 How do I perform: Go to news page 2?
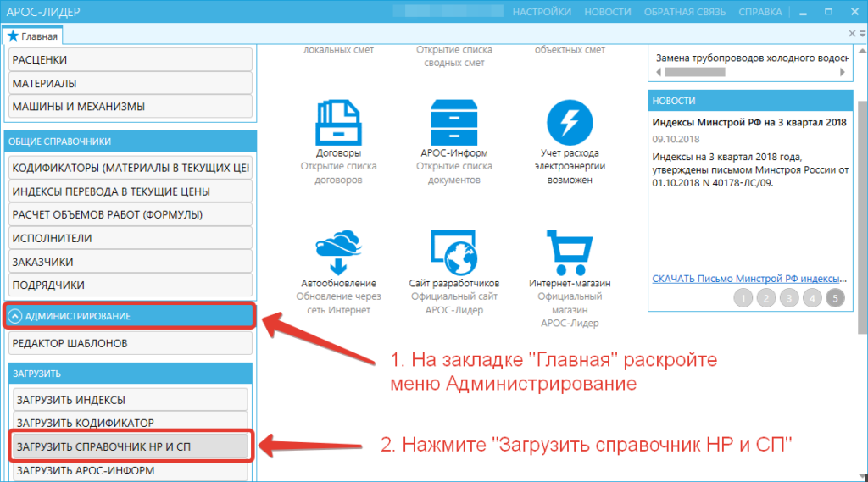pos(766,298)
